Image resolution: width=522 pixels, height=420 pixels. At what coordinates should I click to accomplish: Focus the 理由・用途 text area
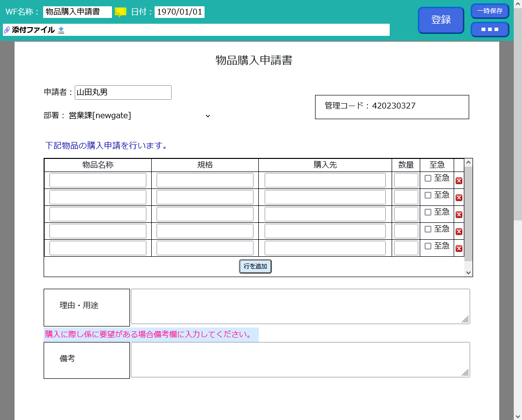(300, 306)
